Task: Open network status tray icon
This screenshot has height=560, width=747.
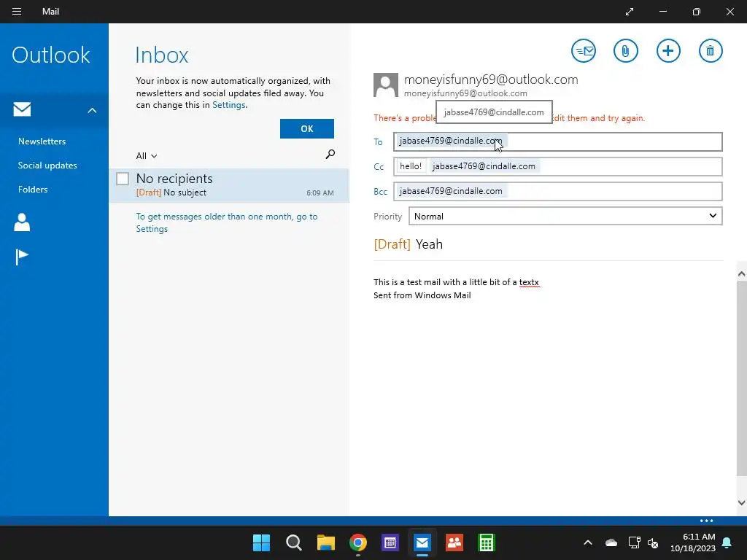Action: [x=634, y=542]
